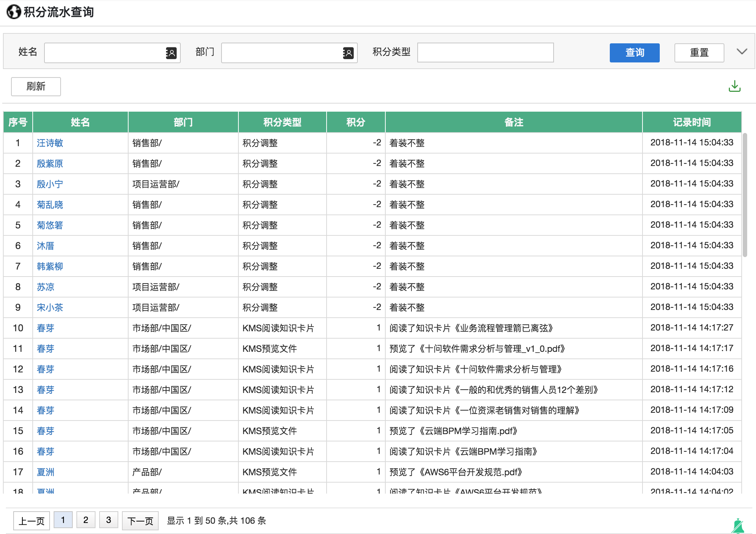Select remark 预览了《AWS6平台开发规范.pdf》

456,472
